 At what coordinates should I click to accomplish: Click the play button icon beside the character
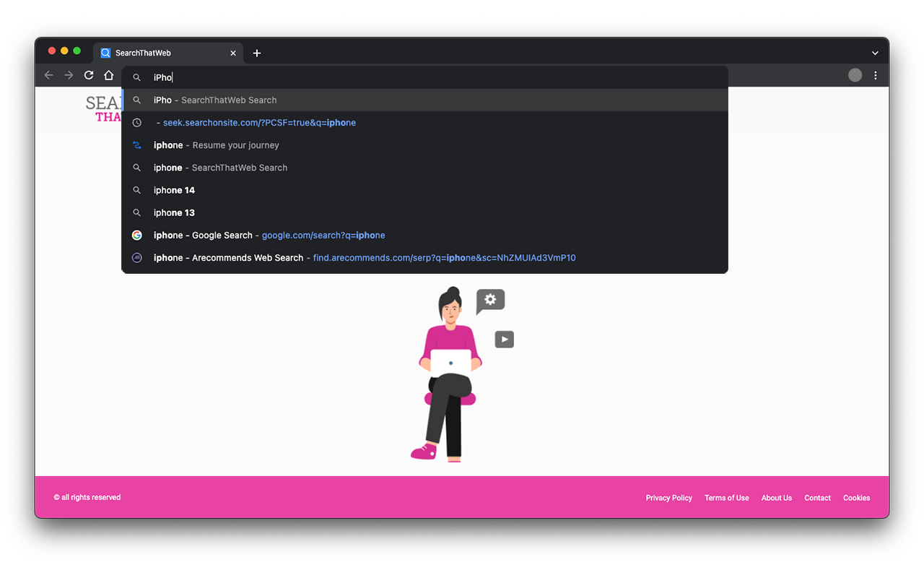pos(504,339)
